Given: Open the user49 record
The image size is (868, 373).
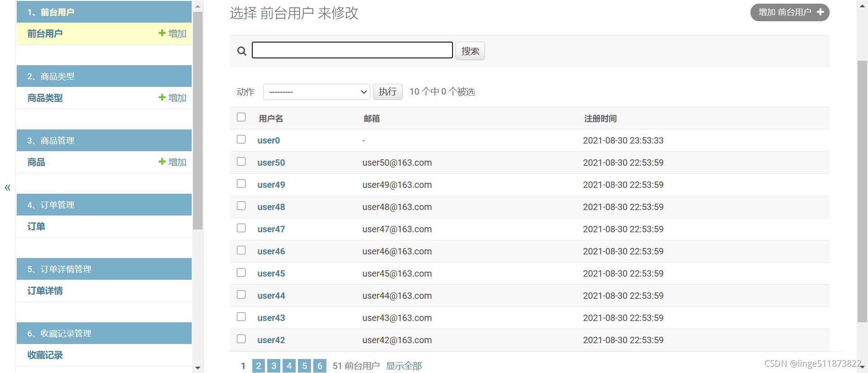Looking at the screenshot, I should [271, 185].
